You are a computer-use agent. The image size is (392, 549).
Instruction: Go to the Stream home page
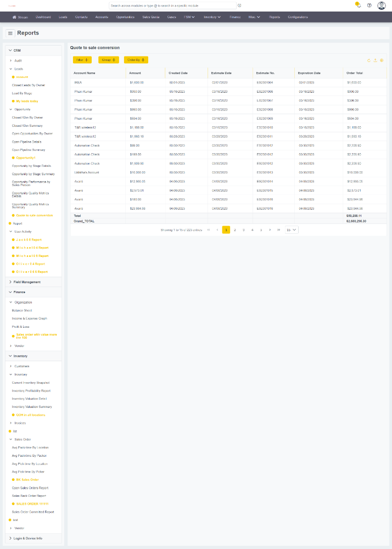tap(20, 17)
